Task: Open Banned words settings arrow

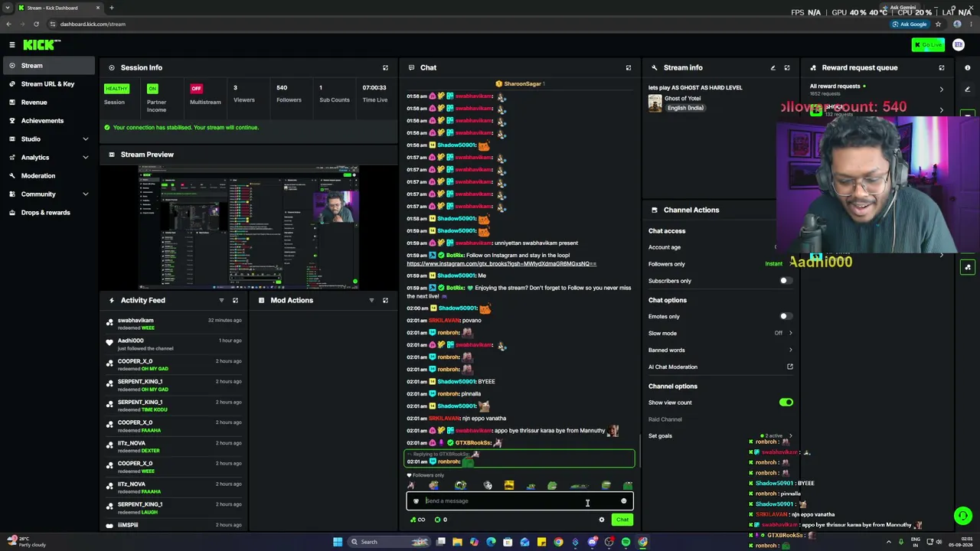Action: coord(790,350)
